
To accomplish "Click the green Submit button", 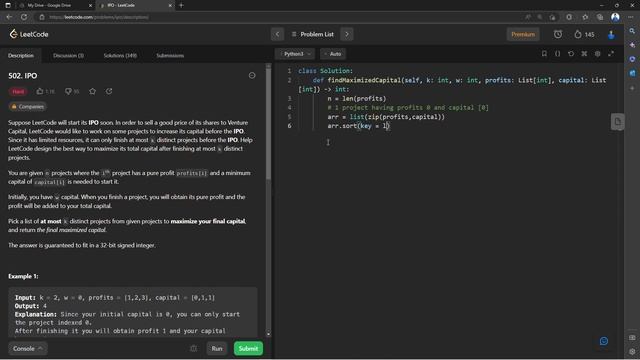I will [x=248, y=349].
